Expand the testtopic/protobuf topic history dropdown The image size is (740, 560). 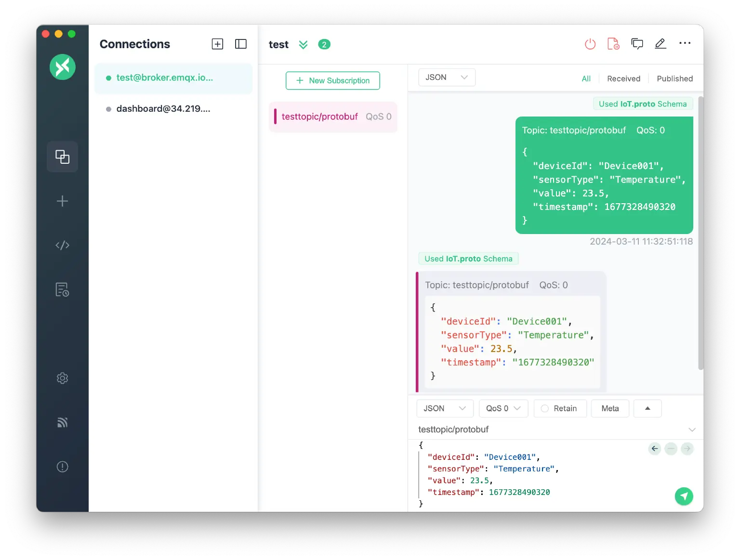point(692,430)
